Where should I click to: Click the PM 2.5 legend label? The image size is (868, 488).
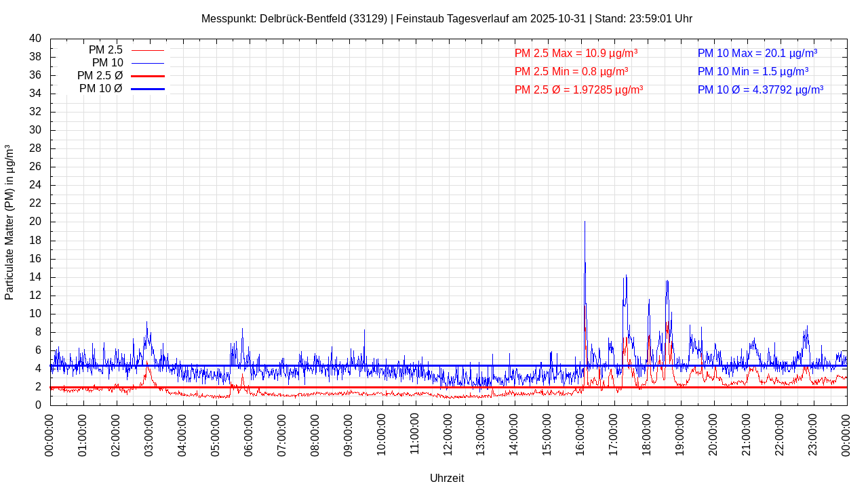tap(105, 50)
